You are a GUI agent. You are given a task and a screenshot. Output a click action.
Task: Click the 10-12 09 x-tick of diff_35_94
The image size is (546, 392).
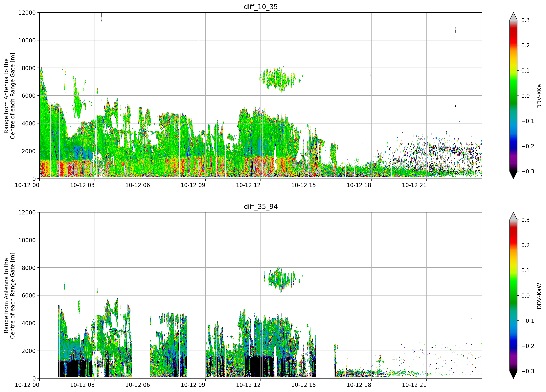[193, 385]
